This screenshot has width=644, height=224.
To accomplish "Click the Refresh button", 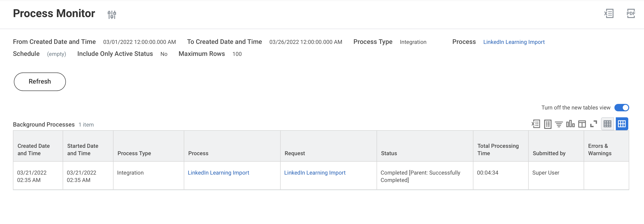I will [40, 82].
